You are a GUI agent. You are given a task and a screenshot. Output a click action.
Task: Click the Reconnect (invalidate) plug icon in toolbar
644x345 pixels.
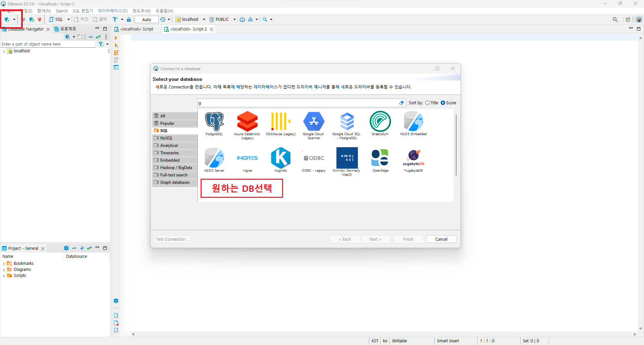pos(32,19)
